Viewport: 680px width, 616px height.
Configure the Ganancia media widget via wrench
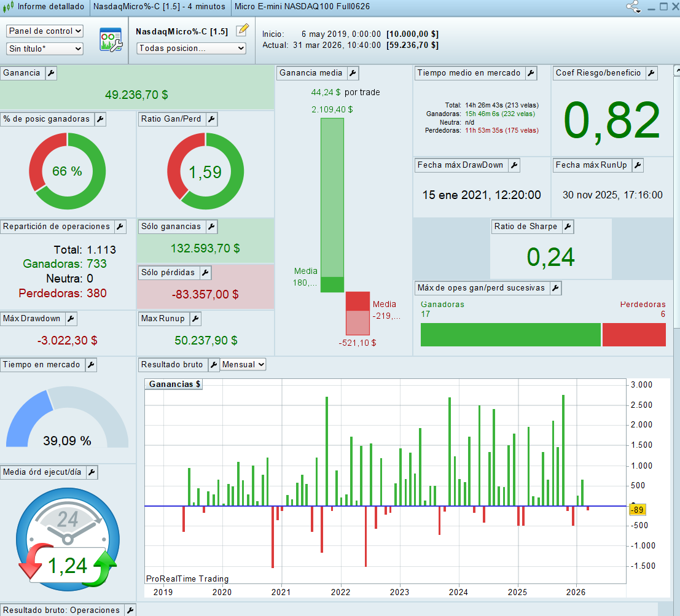[353, 73]
